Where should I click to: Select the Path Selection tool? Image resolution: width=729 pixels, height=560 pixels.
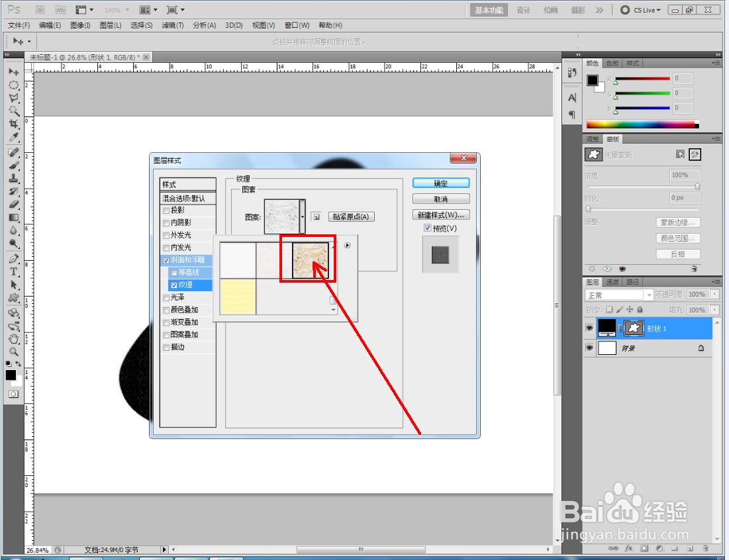[13, 285]
